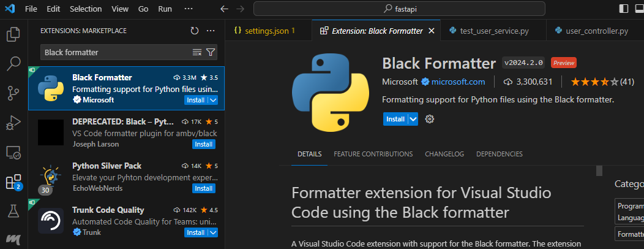Open the Black Formatter manage gear

tap(430, 119)
